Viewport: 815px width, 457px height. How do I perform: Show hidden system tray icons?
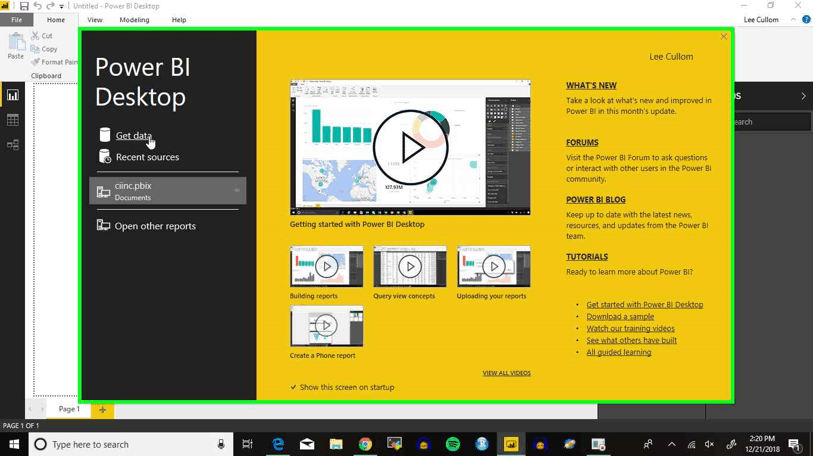click(x=672, y=445)
